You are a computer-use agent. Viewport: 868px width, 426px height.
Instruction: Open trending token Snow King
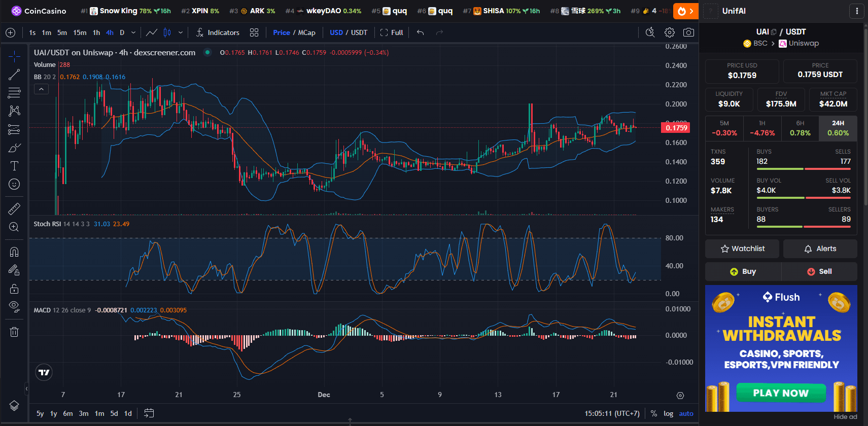126,11
